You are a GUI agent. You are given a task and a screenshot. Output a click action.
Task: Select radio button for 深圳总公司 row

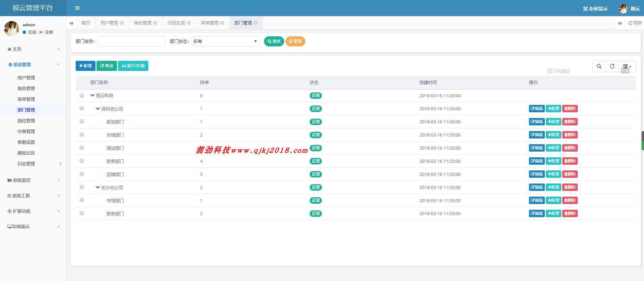[82, 108]
